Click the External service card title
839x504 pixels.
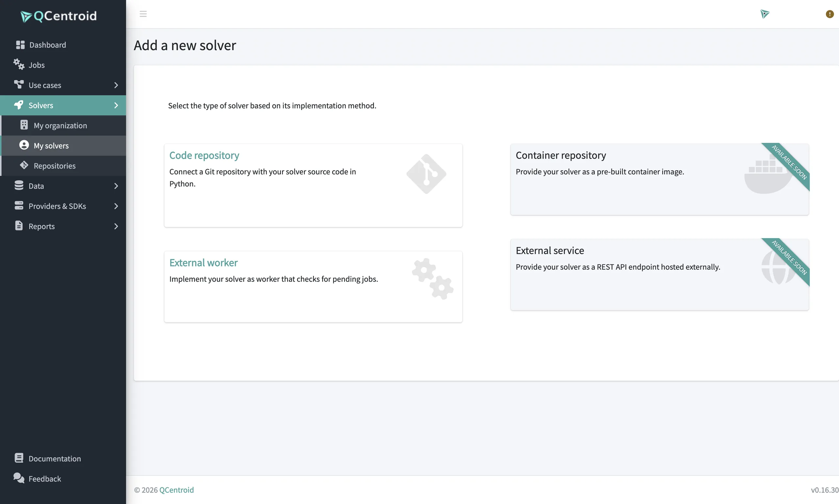(550, 250)
